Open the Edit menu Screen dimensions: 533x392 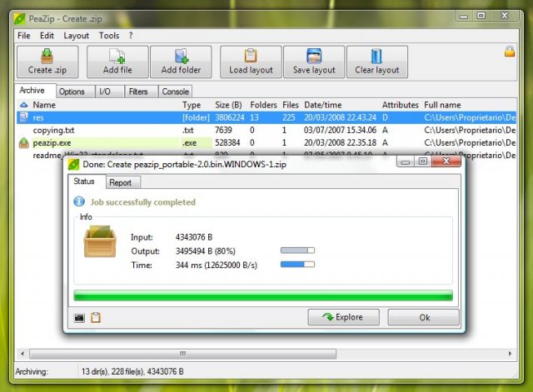coord(47,36)
